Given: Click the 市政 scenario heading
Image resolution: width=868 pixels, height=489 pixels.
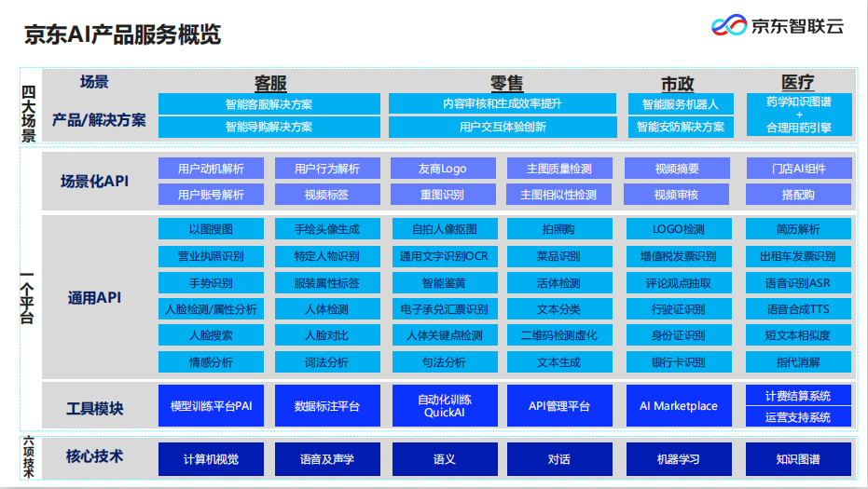Looking at the screenshot, I should coord(678,84).
